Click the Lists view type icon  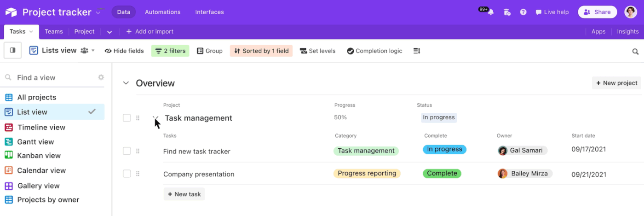(34, 51)
